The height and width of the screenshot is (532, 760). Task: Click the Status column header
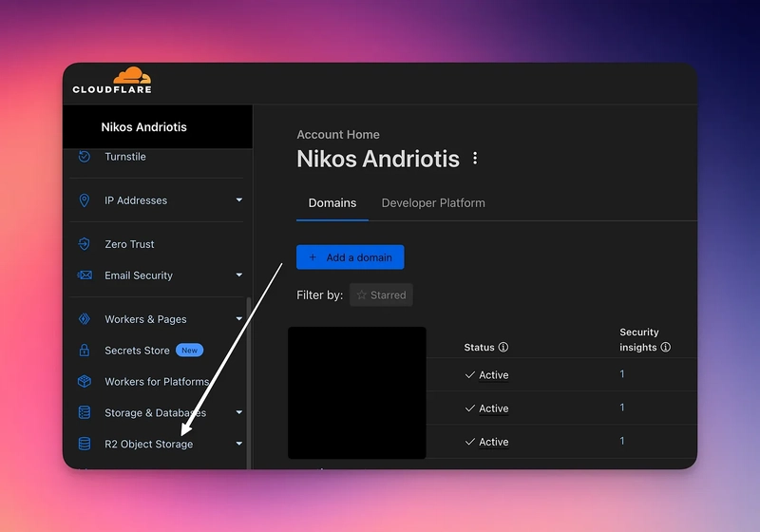point(480,348)
